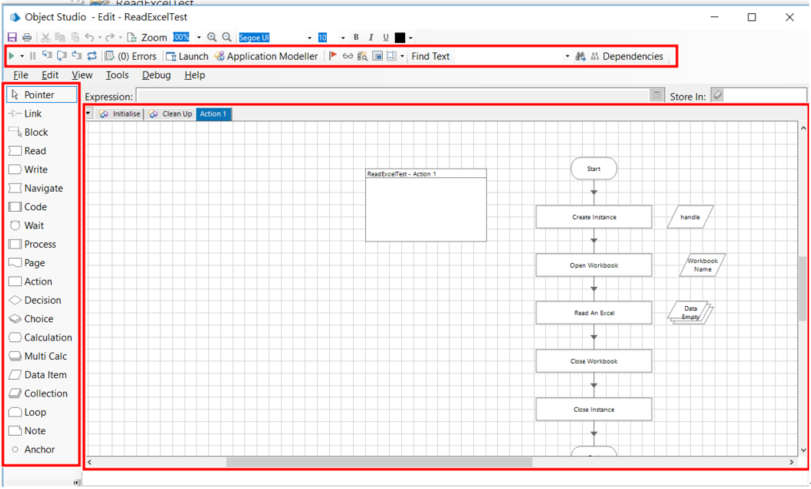Toggle breakpoint with the red flag icon
811x489 pixels.
333,55
